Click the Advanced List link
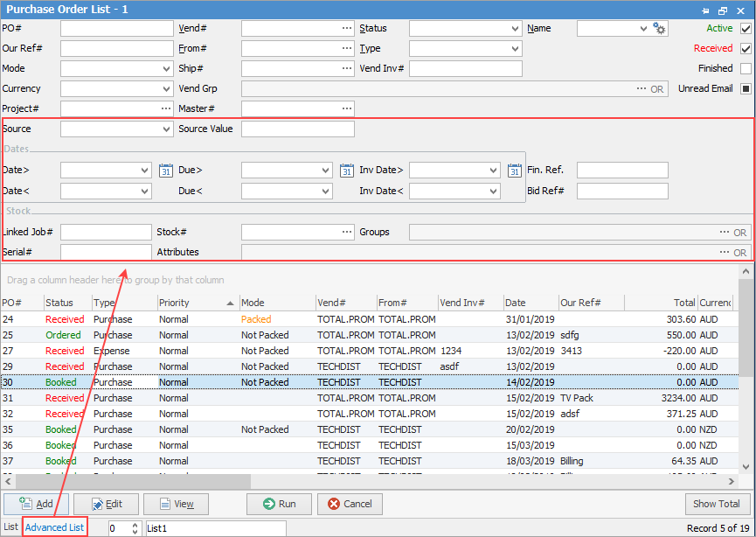756x537 pixels. (x=54, y=527)
